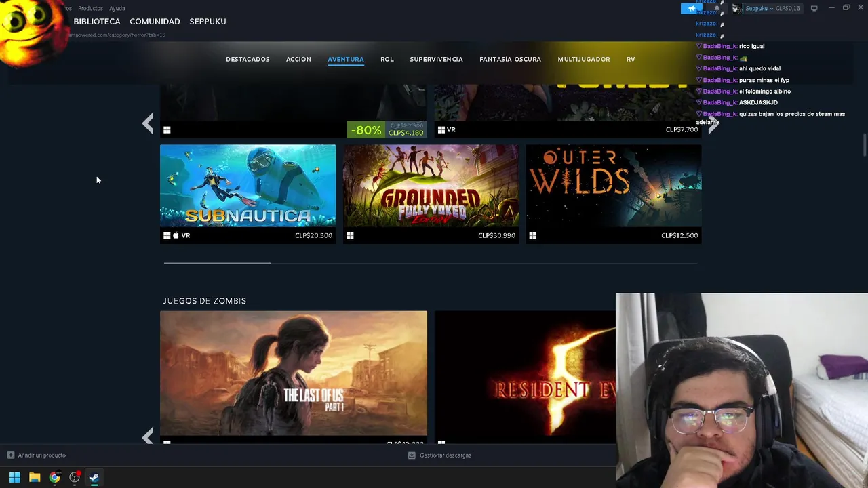Click the zombie carousel previous arrow
Viewport: 868px width, 488px height.
[148, 436]
